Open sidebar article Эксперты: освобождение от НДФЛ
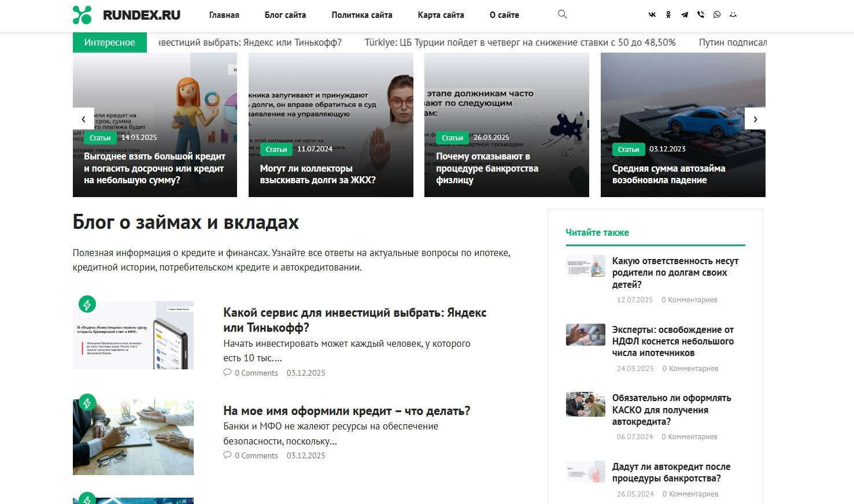 pyautogui.click(x=673, y=341)
